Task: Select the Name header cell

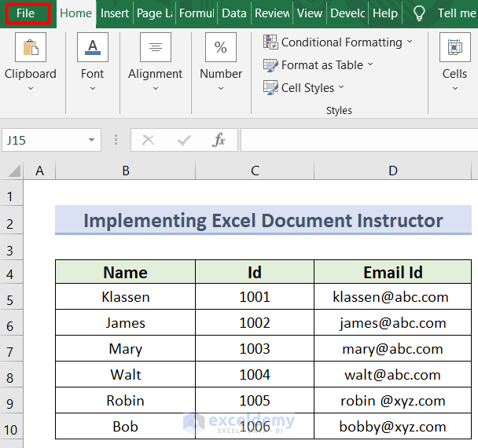Action: [x=125, y=272]
